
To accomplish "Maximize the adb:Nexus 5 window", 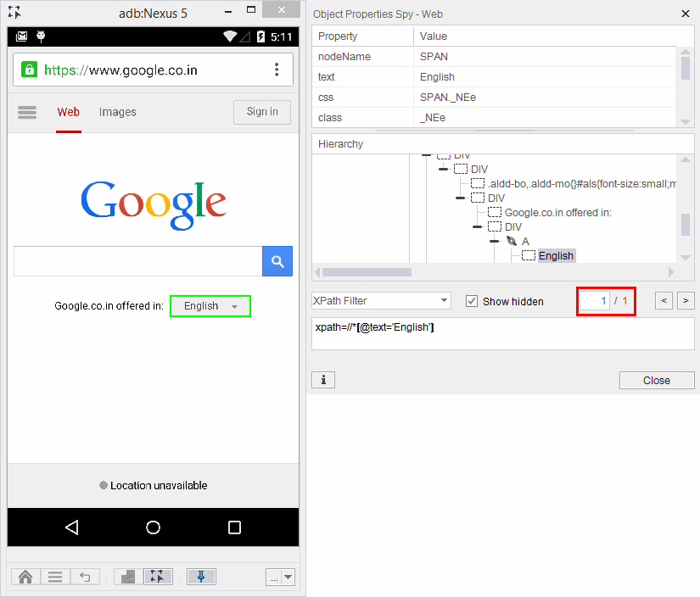I will tap(251, 10).
